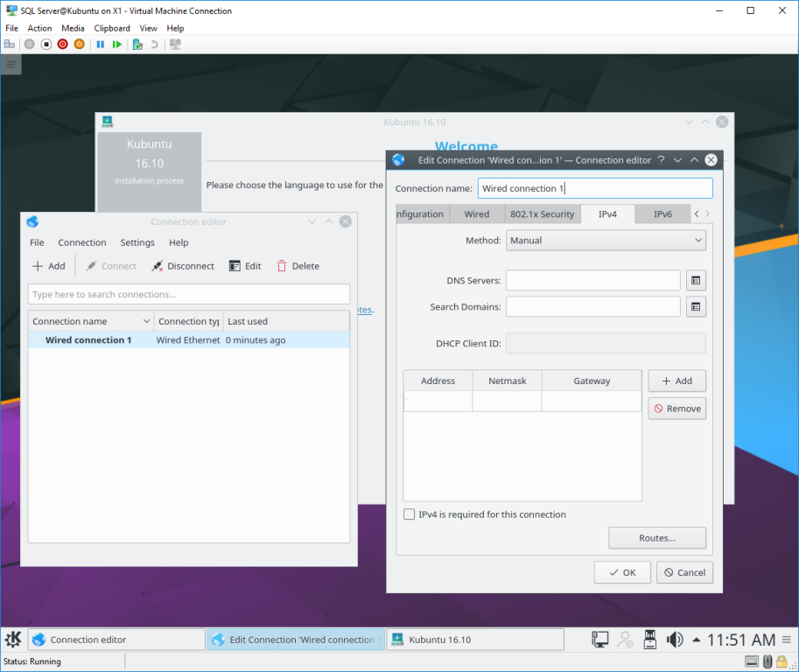Create a checkpoint using the toolbar icon

137,45
